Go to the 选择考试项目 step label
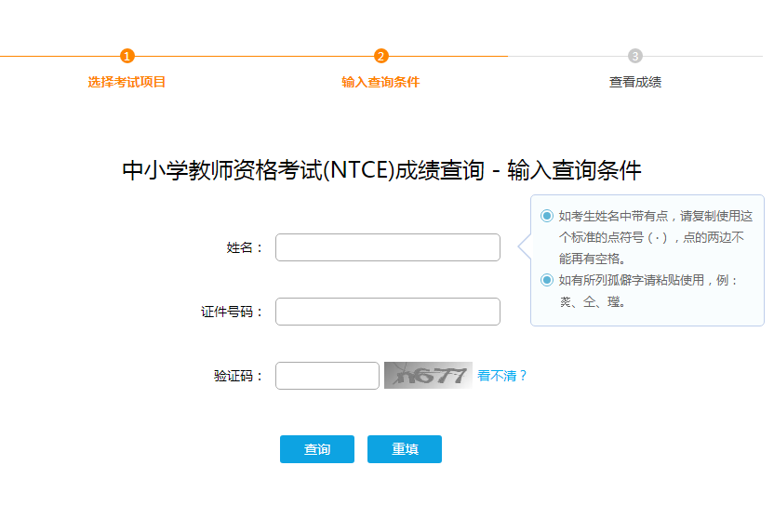The height and width of the screenshot is (532, 774). 127,82
